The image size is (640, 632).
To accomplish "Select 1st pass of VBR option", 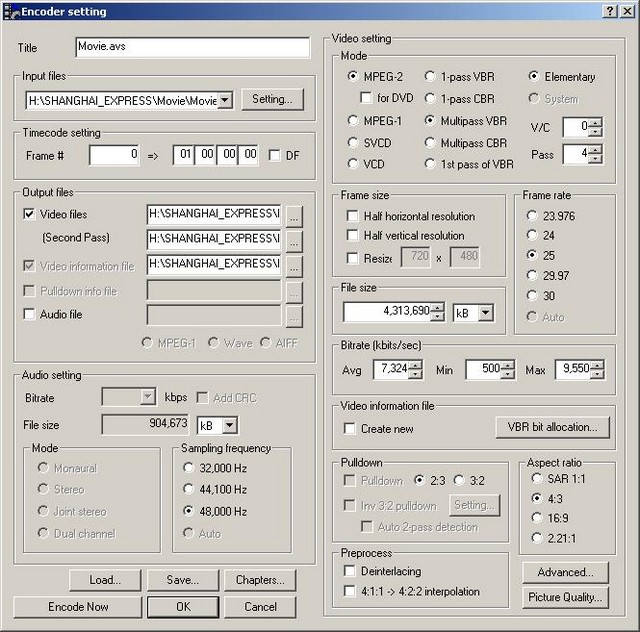I will coord(429,164).
